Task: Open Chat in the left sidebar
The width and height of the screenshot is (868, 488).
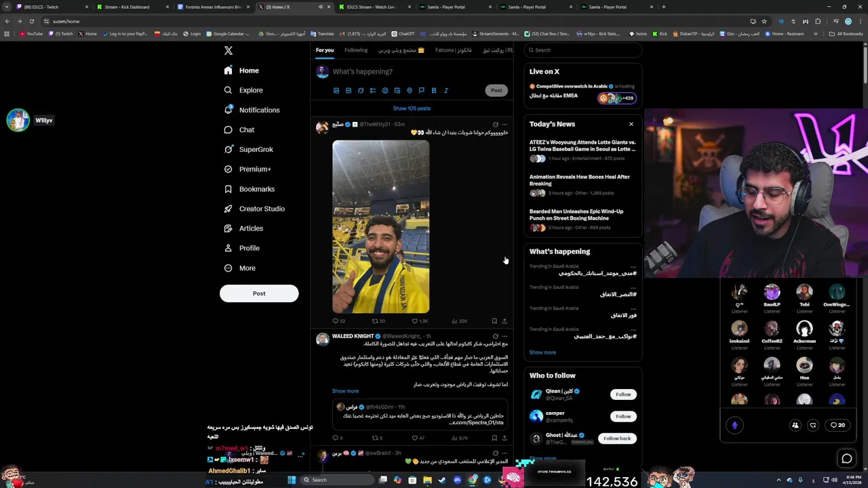Action: [x=239, y=129]
